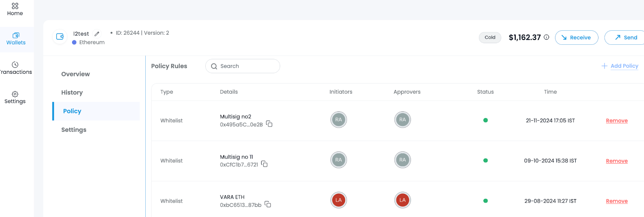Copy the VARA ETH address
Image resolution: width=644 pixels, height=217 pixels.
point(268,205)
